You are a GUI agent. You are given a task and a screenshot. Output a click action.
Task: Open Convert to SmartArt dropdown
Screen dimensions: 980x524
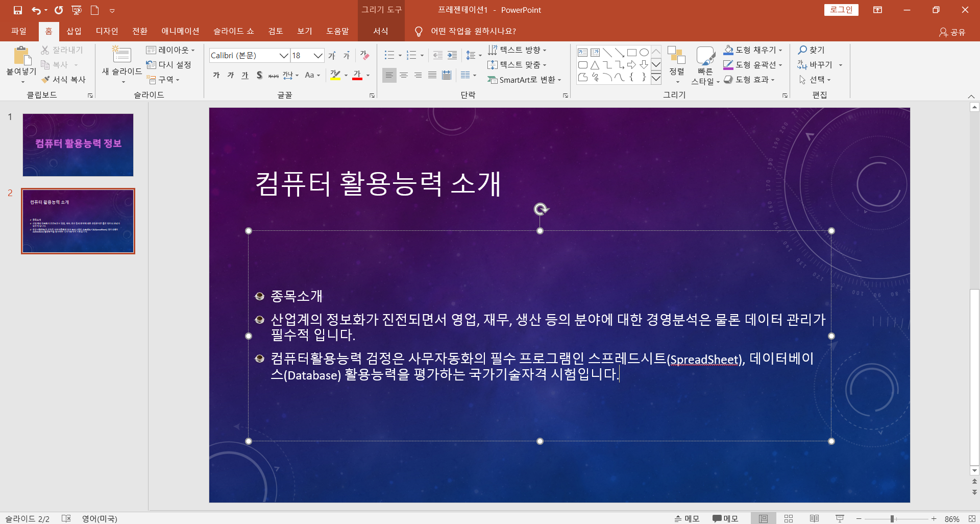coord(524,80)
